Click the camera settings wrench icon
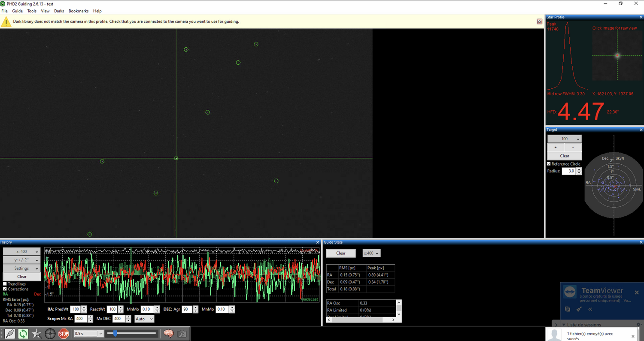This screenshot has width=644, height=341. coord(182,334)
